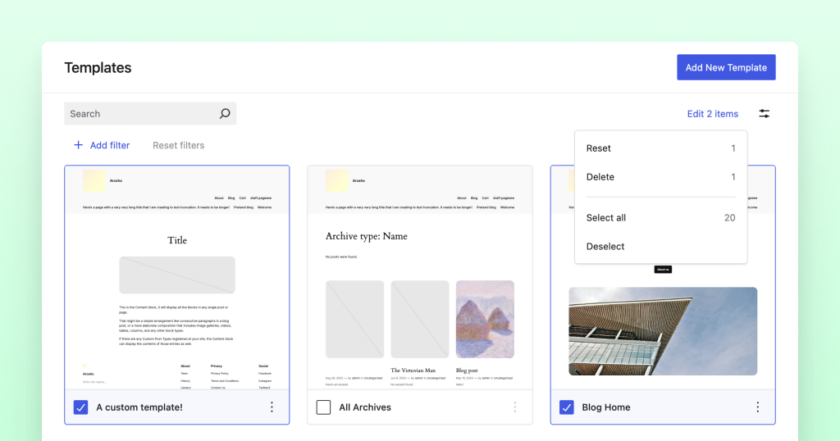Choose Delete from the bulk actions menu

tap(661, 177)
